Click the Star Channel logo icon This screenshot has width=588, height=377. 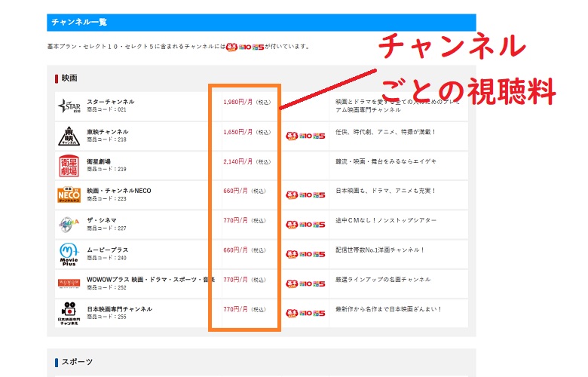pos(69,106)
